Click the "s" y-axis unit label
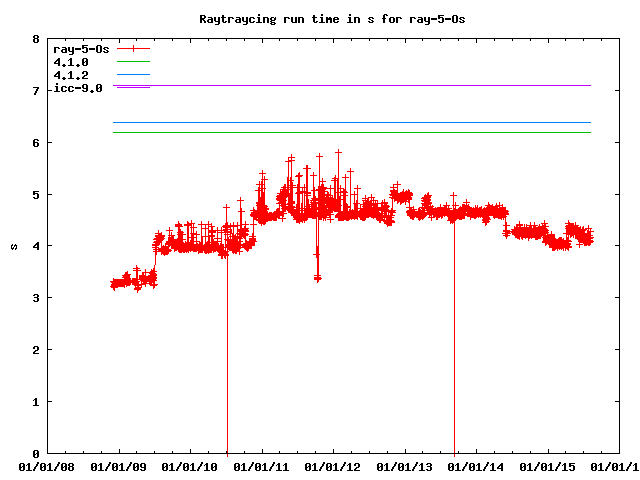This screenshot has height=480, width=640. (12, 246)
